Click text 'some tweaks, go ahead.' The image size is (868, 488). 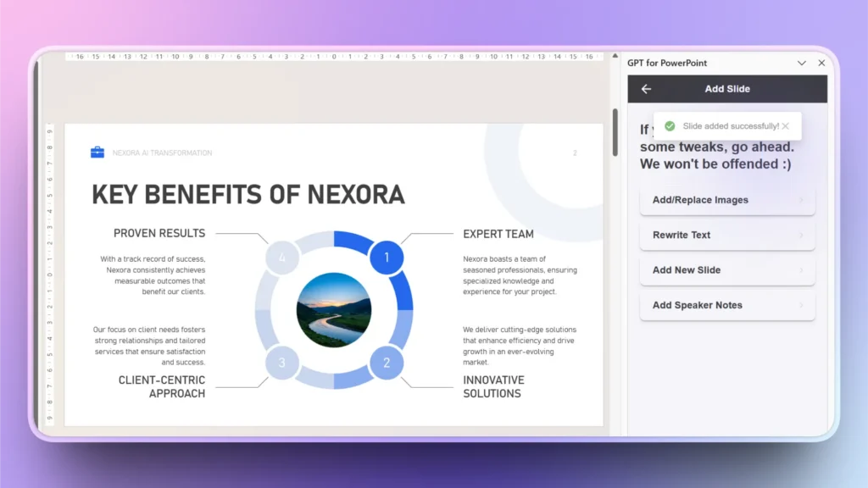717,147
